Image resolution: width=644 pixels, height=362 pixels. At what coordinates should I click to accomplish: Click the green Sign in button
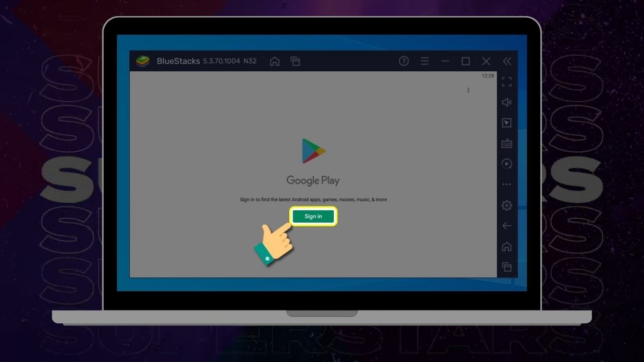click(x=313, y=216)
